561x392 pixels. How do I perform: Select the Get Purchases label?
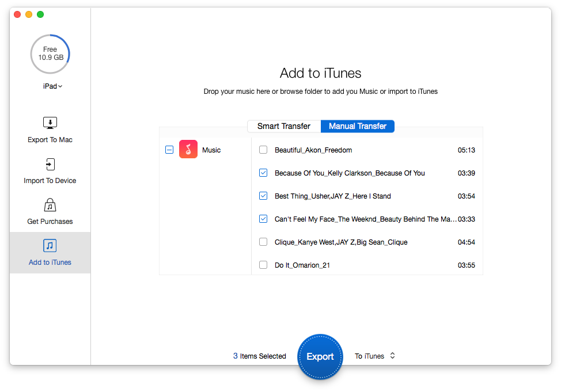tap(50, 222)
